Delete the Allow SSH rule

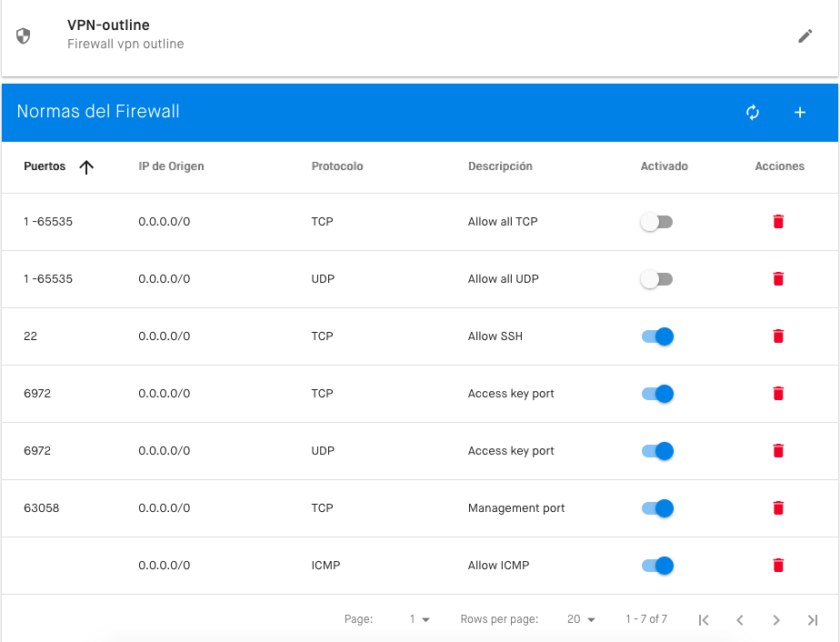pyautogui.click(x=778, y=336)
